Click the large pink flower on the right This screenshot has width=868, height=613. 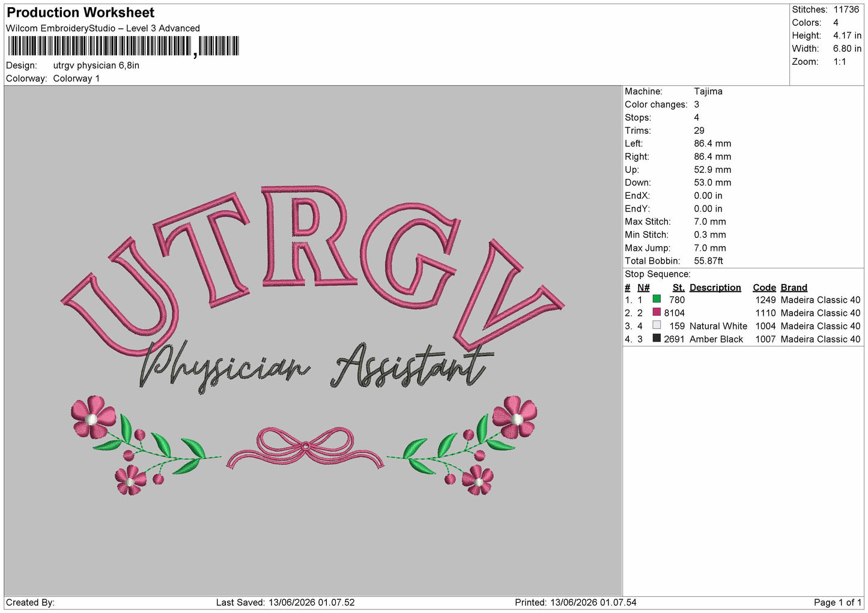pyautogui.click(x=515, y=417)
